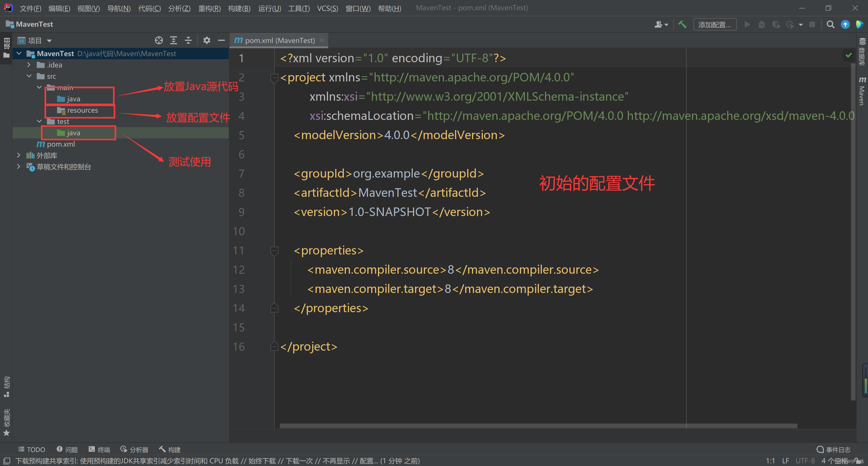Click the colorful plugin icon at toolbar end
This screenshot has height=466, width=868.
point(860,25)
